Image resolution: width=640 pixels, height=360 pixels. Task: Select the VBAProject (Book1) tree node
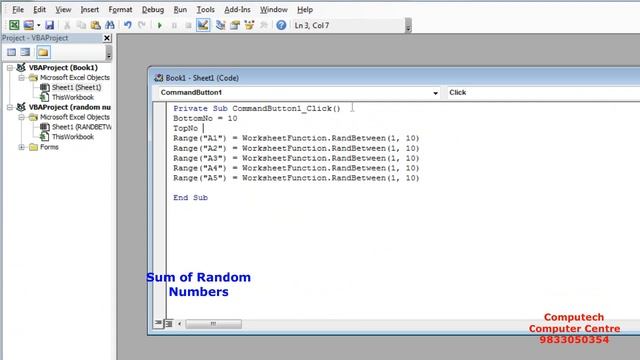[x=63, y=68]
